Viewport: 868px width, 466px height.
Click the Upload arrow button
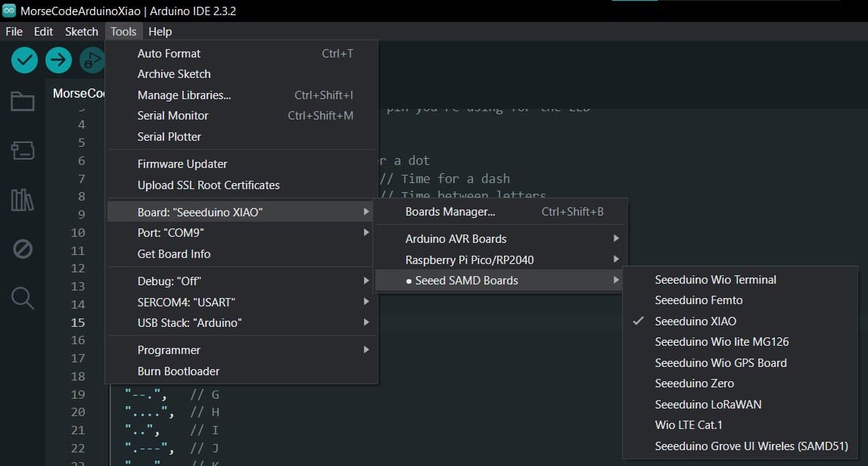click(x=58, y=60)
